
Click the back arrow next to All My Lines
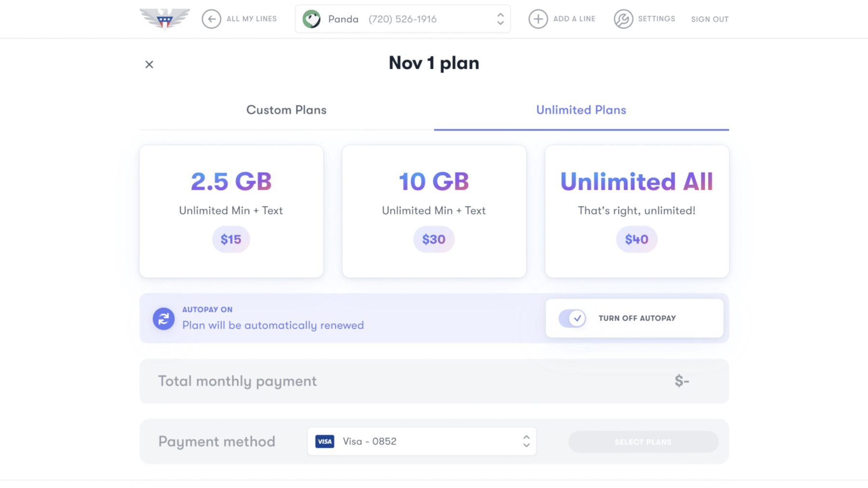[211, 18]
